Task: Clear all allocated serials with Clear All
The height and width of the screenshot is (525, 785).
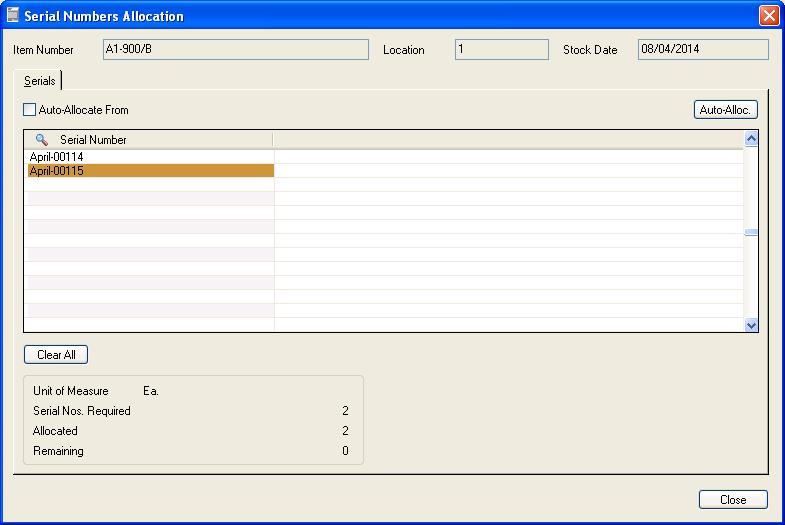Action: [x=56, y=354]
